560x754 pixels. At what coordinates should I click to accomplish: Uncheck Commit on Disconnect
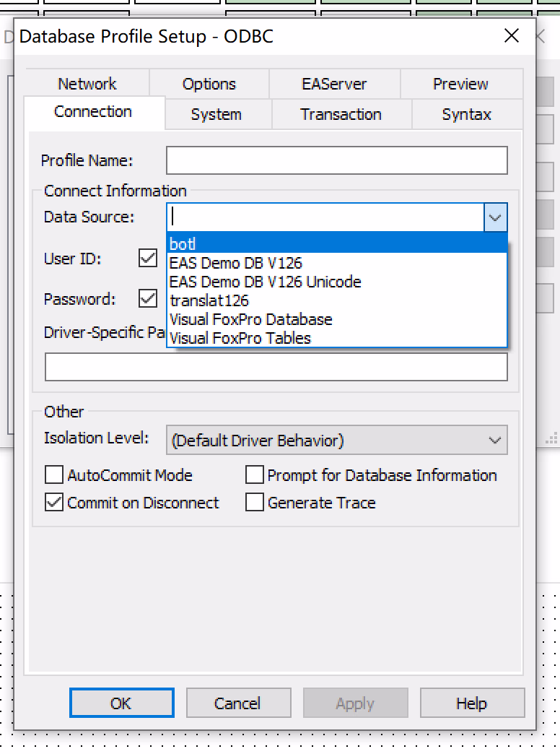[54, 503]
